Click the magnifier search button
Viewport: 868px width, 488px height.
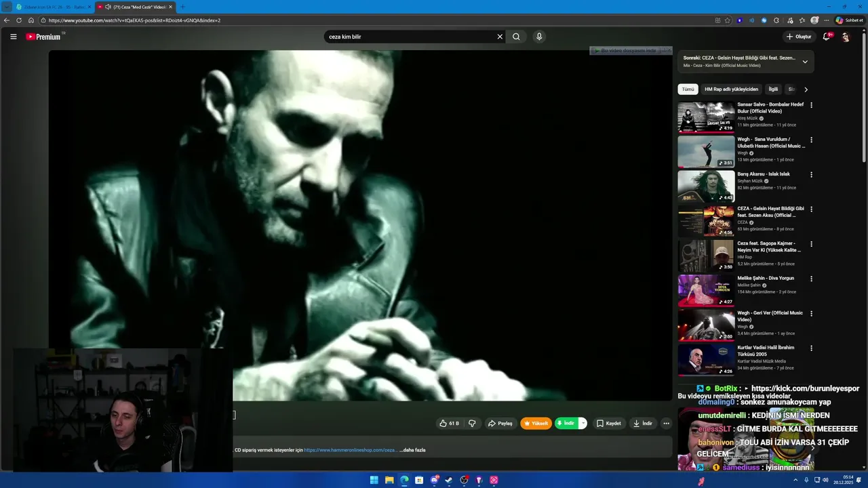(516, 37)
